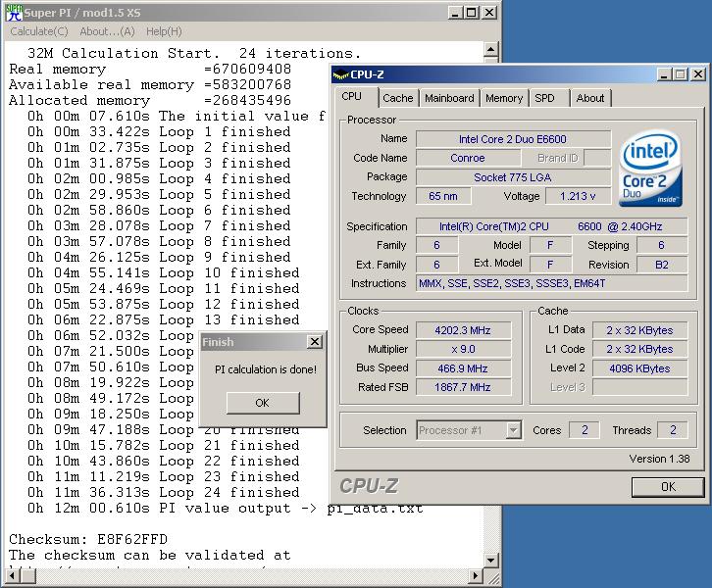The width and height of the screenshot is (712, 588).
Task: Open the Calculate(C) menu in Super PI
Action: coord(39,31)
